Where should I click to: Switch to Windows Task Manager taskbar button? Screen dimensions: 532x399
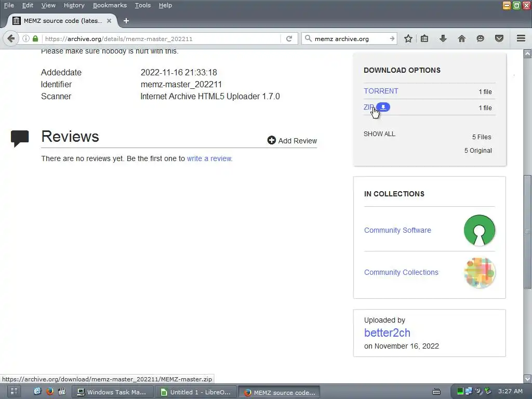pos(113,392)
